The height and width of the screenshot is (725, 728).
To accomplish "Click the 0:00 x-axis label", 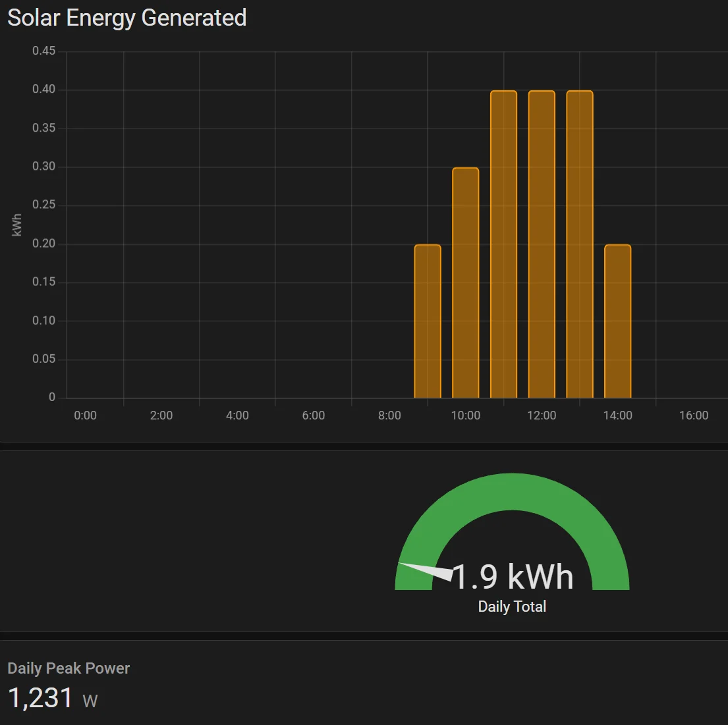I will (86, 416).
